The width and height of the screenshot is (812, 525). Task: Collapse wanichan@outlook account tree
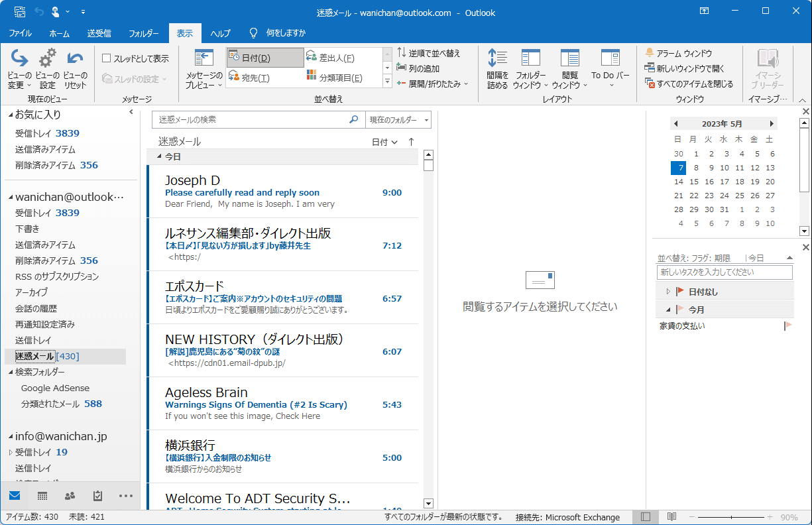tap(11, 198)
